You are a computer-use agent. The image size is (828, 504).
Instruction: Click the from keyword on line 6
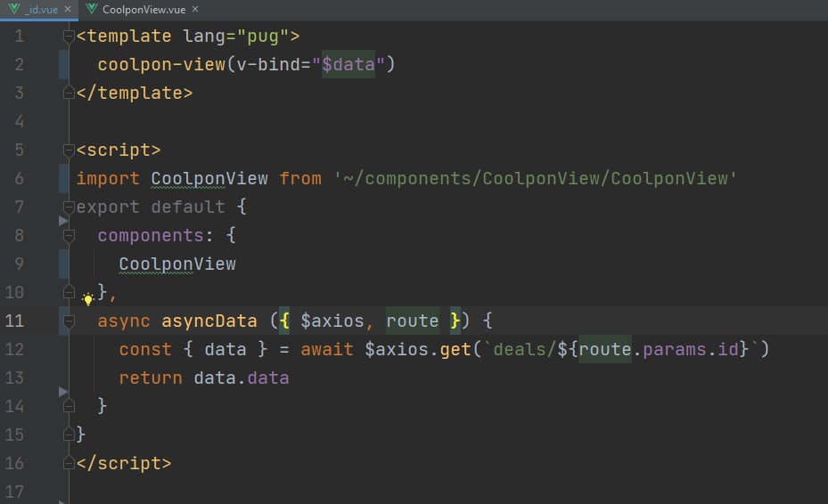pyautogui.click(x=300, y=178)
